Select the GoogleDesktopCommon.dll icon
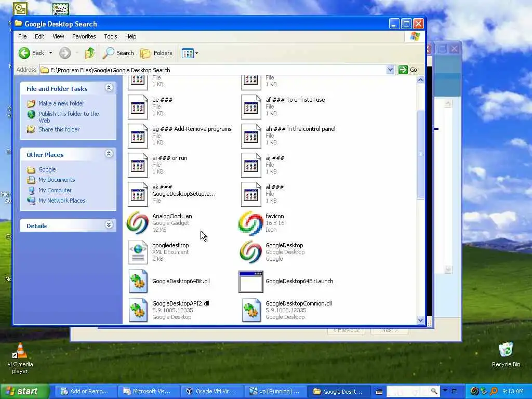This screenshot has height=399, width=532. (251, 310)
